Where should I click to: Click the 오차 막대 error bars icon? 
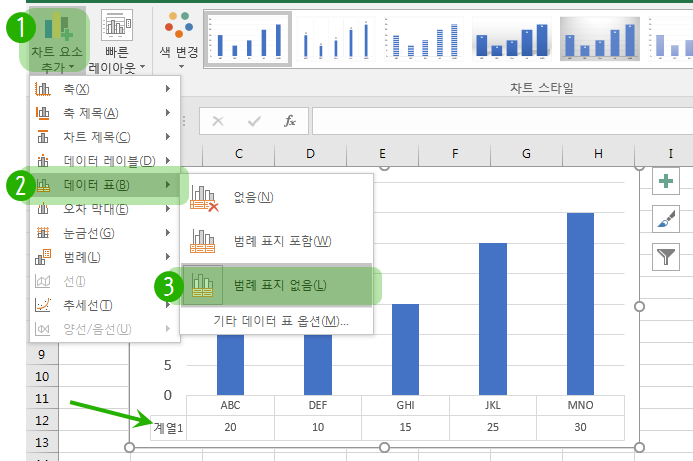tap(43, 209)
